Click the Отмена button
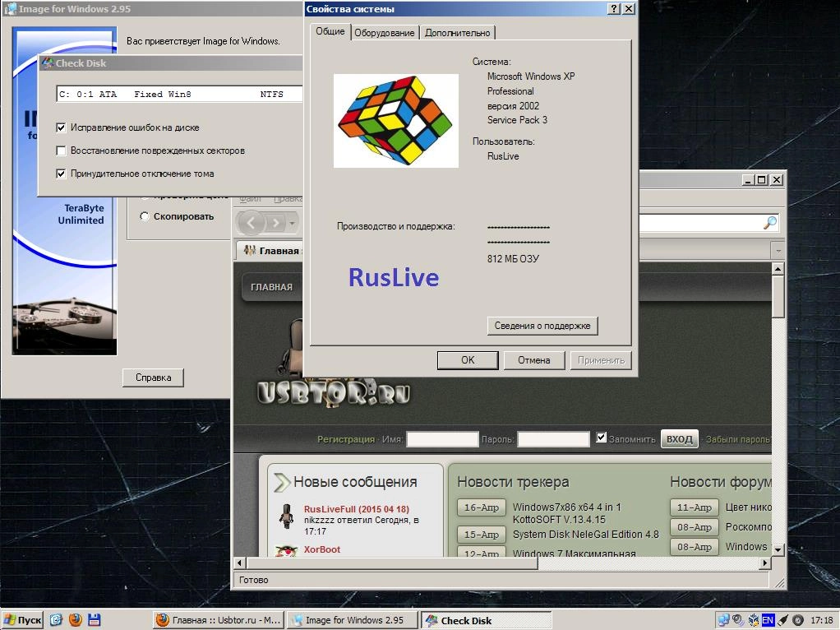 pyautogui.click(x=534, y=360)
